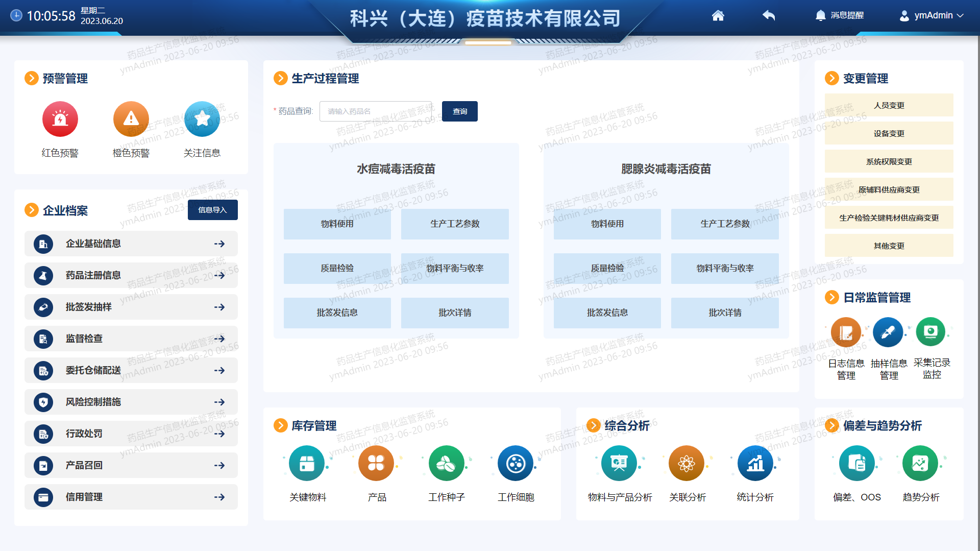Select 人员变更 in change management

click(889, 105)
